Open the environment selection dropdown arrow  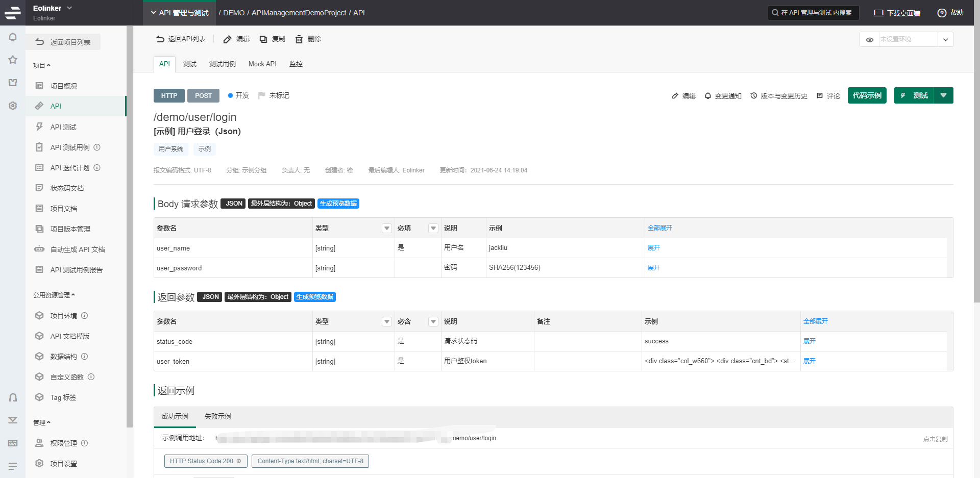(945, 39)
